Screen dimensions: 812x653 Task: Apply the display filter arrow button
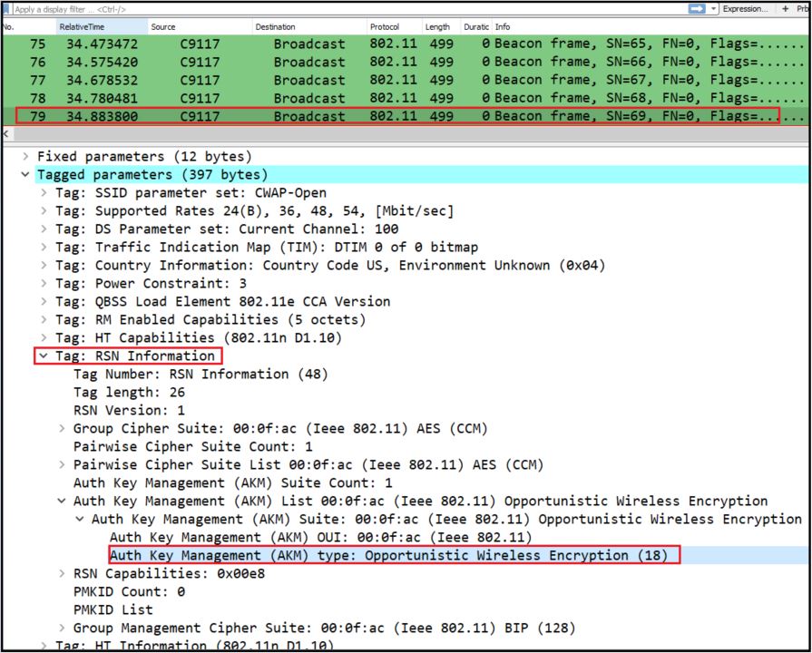pyautogui.click(x=697, y=8)
